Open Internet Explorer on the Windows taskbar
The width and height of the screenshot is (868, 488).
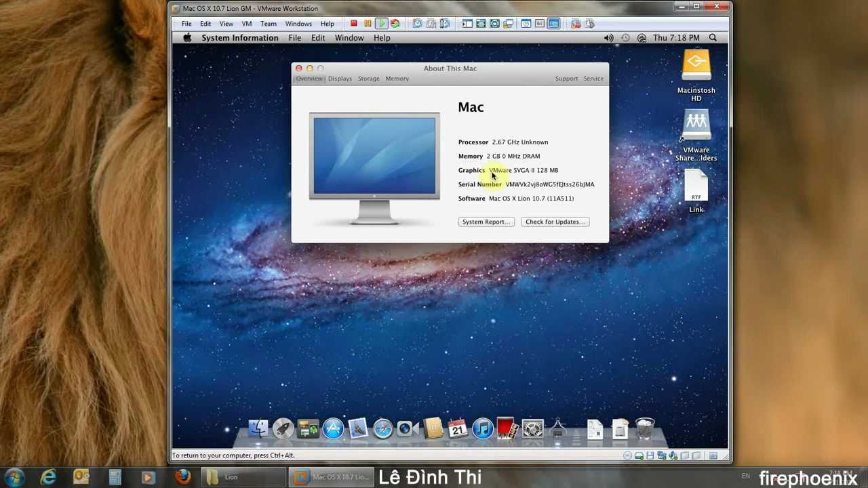point(48,477)
